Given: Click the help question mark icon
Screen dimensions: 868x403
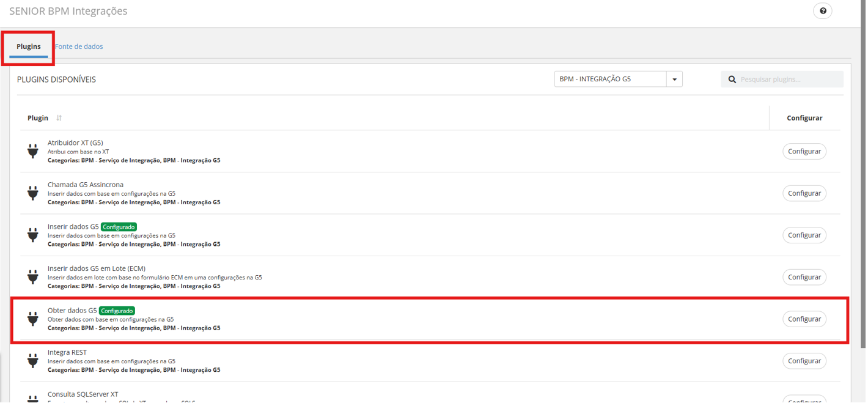Looking at the screenshot, I should [x=823, y=11].
